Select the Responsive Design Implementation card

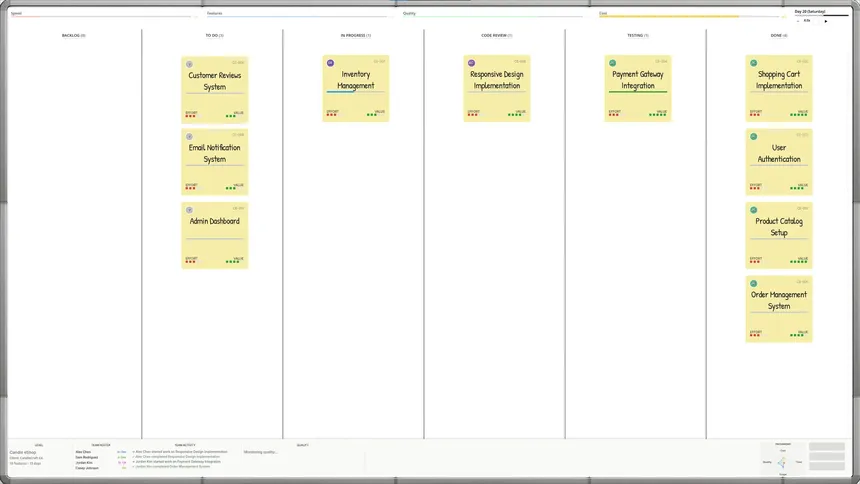(496, 88)
